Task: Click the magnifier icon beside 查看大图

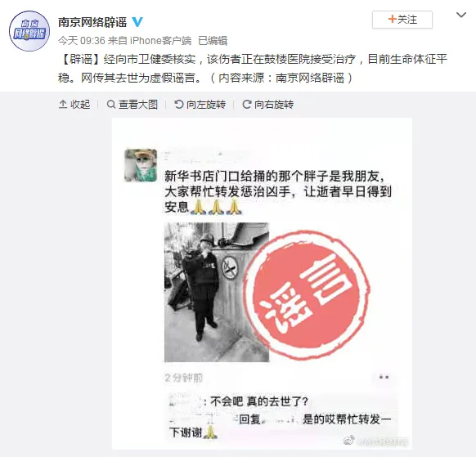Action: pyautogui.click(x=111, y=105)
